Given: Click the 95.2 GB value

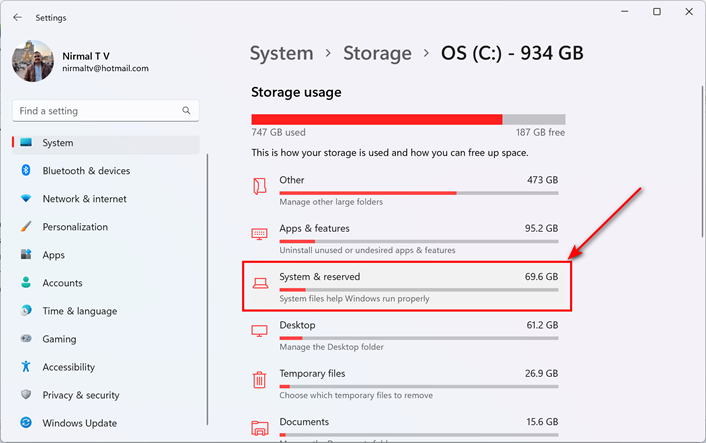Looking at the screenshot, I should [541, 228].
